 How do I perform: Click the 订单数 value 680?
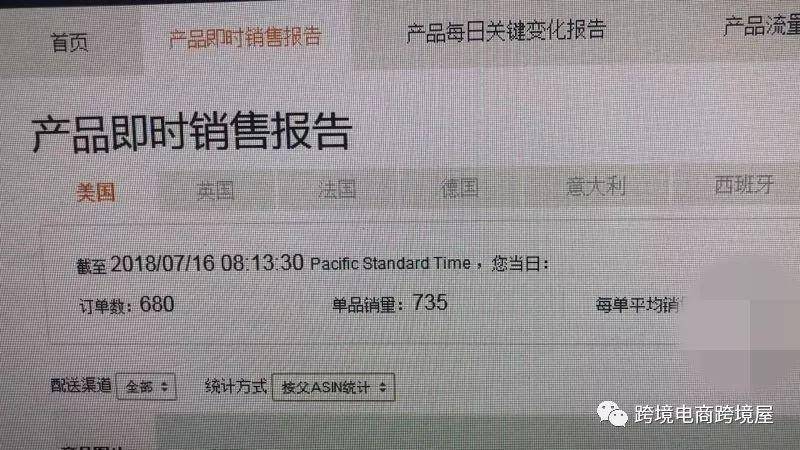157,305
